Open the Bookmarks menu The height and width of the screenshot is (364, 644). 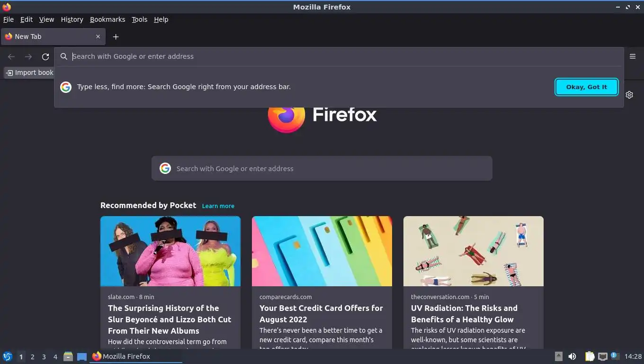(x=107, y=19)
